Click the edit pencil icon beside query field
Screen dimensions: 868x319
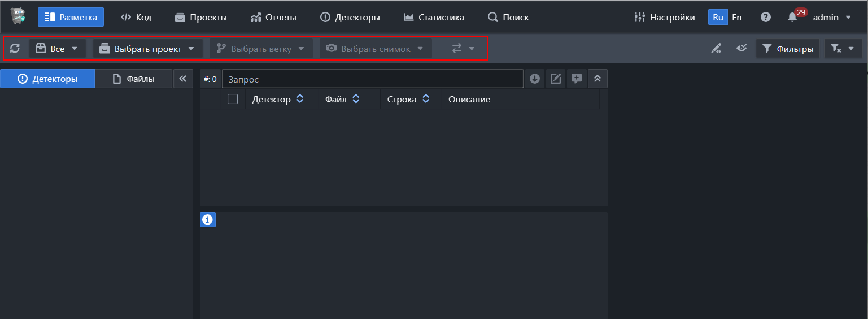556,79
